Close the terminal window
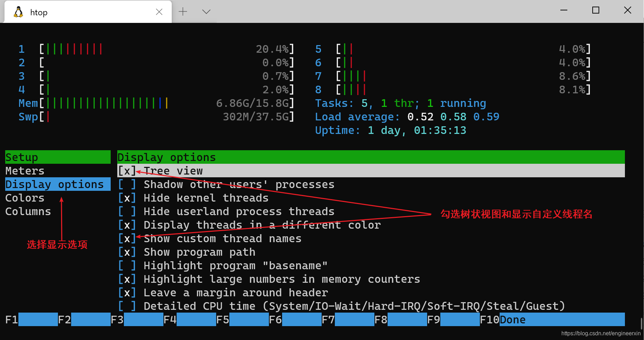 click(x=628, y=10)
